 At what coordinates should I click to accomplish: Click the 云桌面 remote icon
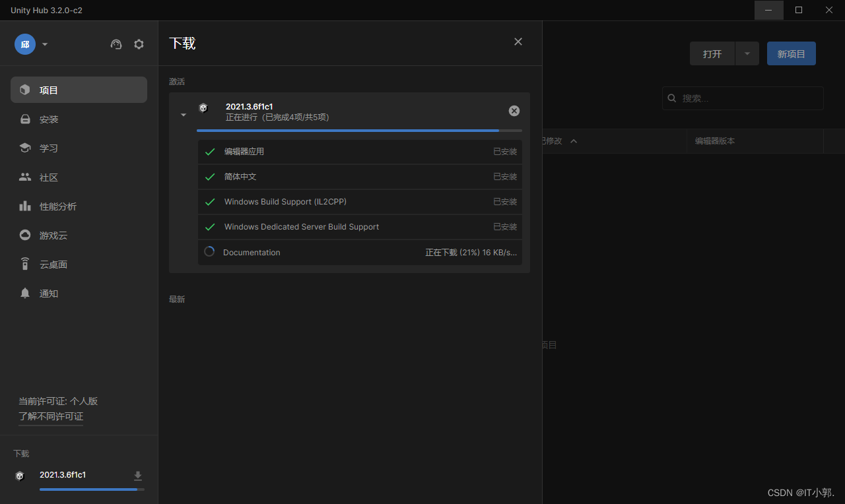coord(25,264)
